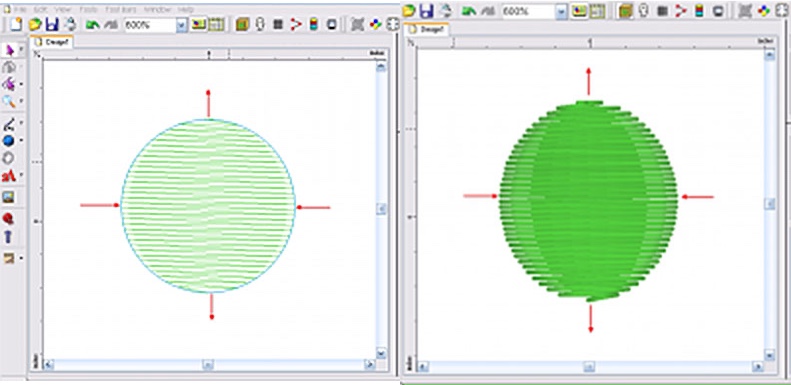This screenshot has width=791, height=385.
Task: Open the Help menu
Action: click(186, 10)
